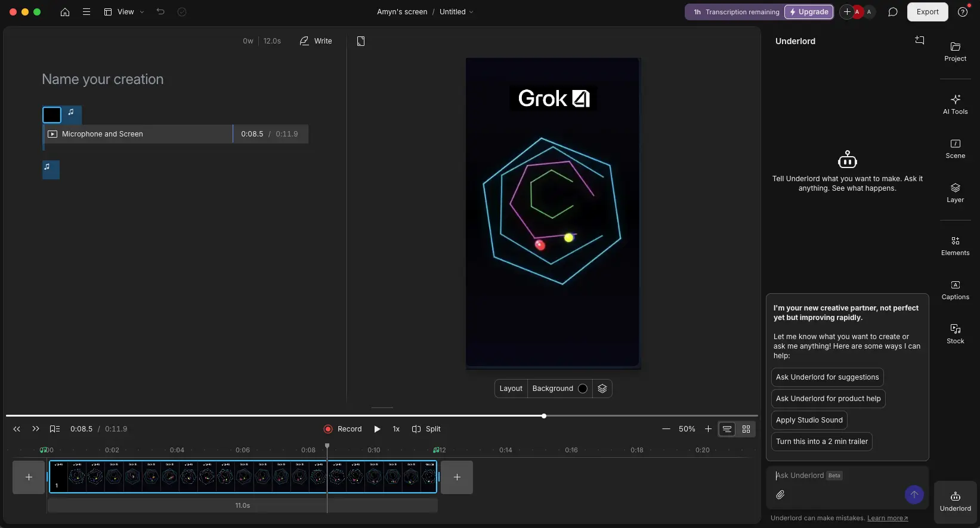The height and width of the screenshot is (528, 980).
Task: Click the Record button
Action: click(343, 429)
